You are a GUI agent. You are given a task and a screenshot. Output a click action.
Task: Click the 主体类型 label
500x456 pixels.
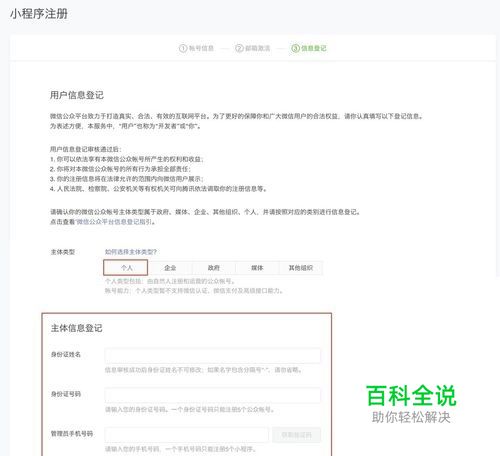tap(63, 252)
